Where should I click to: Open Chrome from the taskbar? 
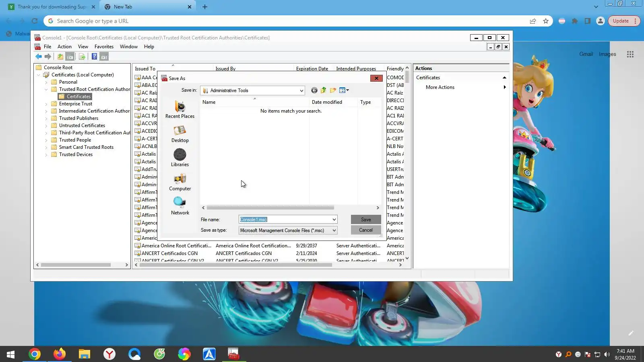(x=35, y=354)
